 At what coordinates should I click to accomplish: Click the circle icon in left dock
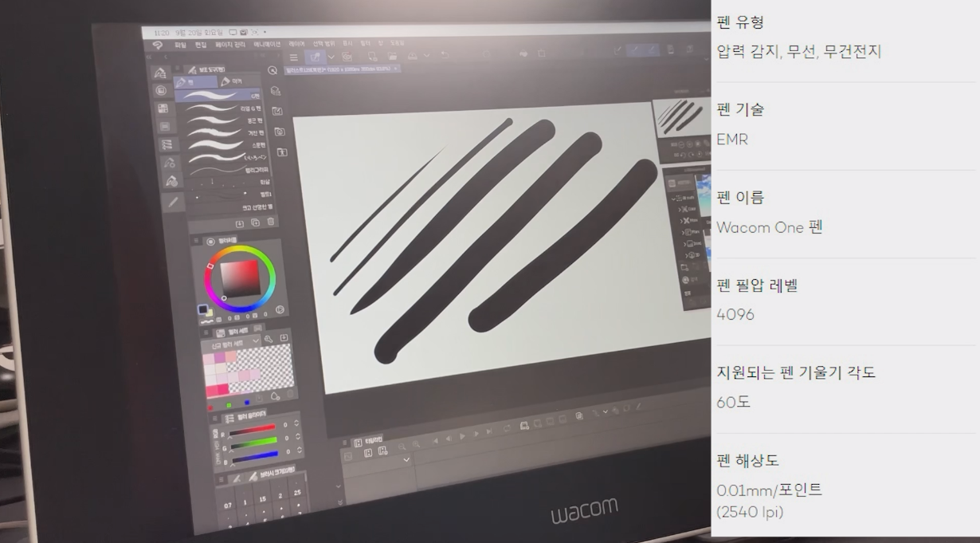click(162, 91)
